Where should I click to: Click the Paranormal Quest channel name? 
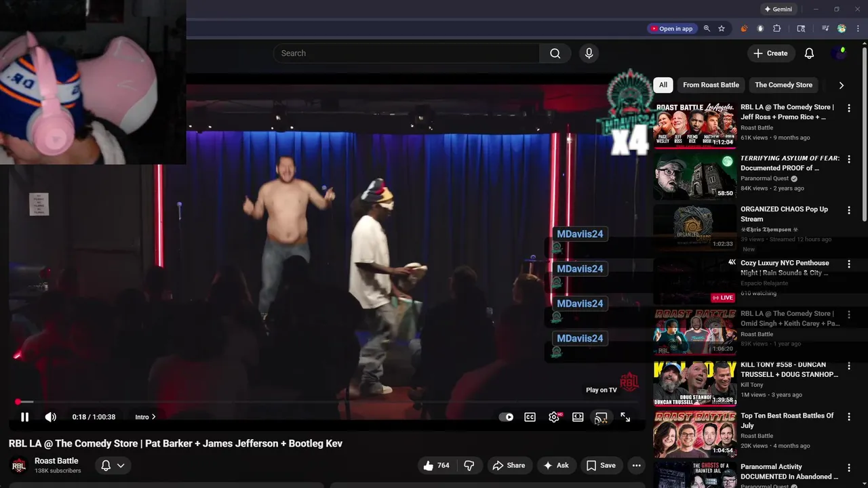765,178
